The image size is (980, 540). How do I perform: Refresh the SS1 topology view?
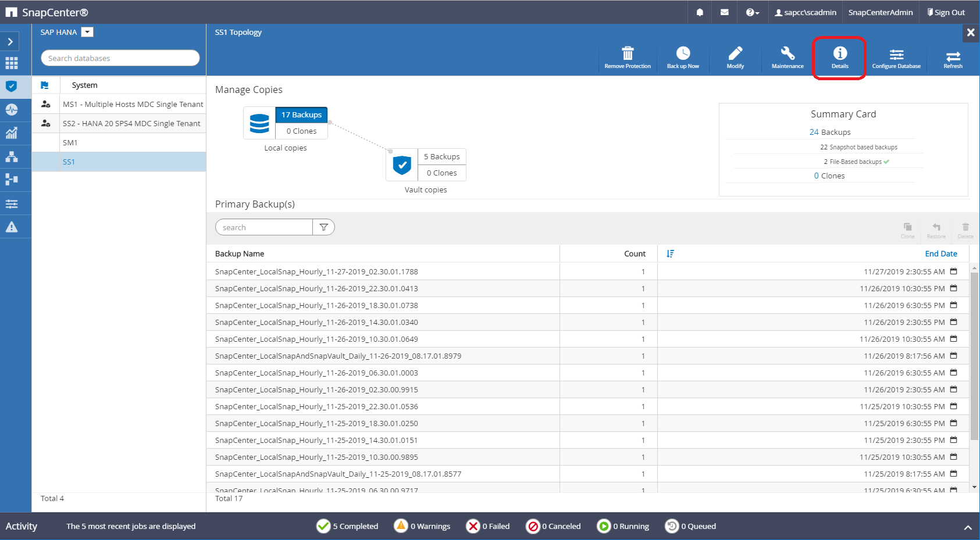[953, 57]
